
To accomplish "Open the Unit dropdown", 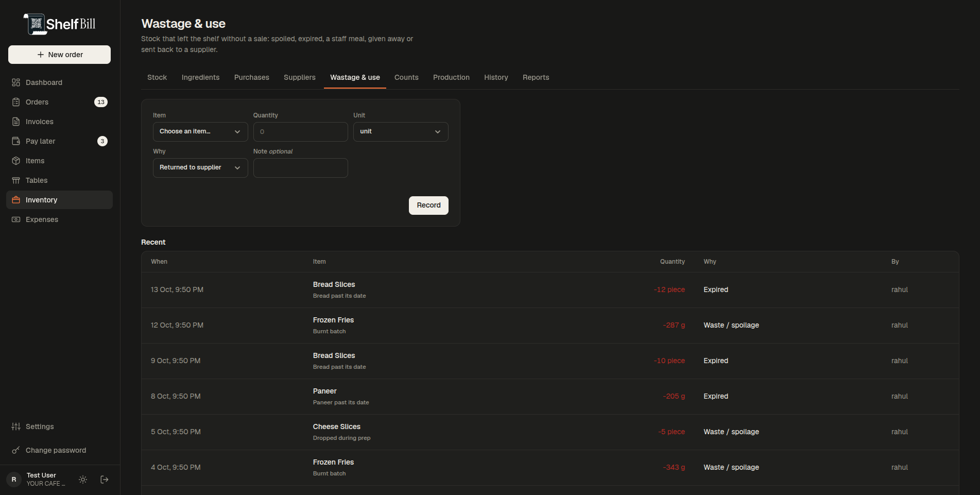I will [401, 132].
